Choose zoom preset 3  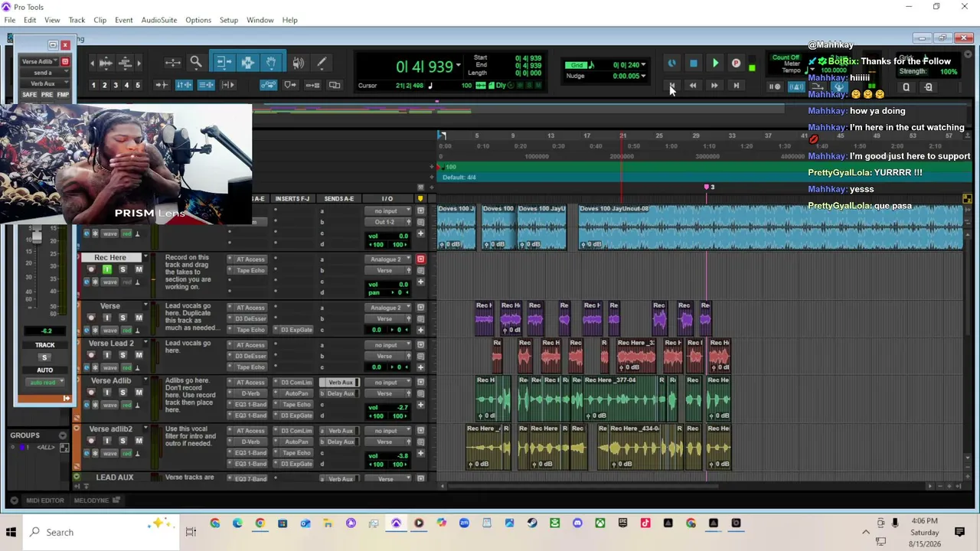(x=116, y=85)
